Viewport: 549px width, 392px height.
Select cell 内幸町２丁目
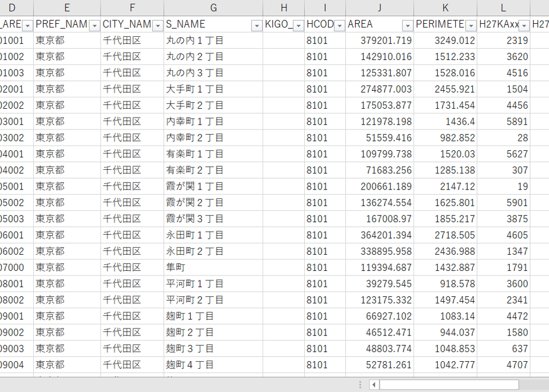pyautogui.click(x=213, y=138)
